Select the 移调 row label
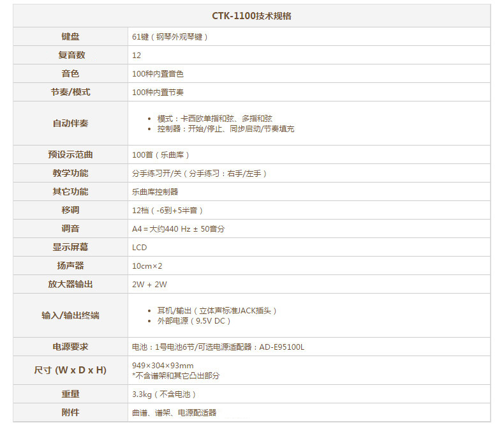Image resolution: width=504 pixels, height=427 pixels. tap(70, 210)
